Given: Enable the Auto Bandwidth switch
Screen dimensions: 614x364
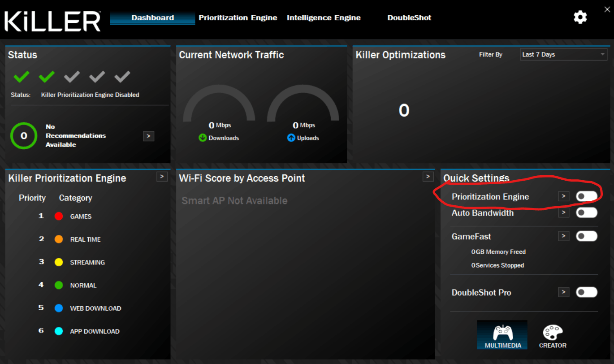Looking at the screenshot, I should click(x=587, y=212).
